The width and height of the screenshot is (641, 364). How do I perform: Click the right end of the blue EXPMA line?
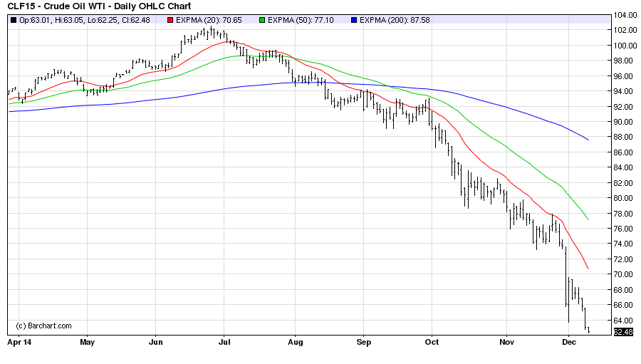pyautogui.click(x=588, y=140)
